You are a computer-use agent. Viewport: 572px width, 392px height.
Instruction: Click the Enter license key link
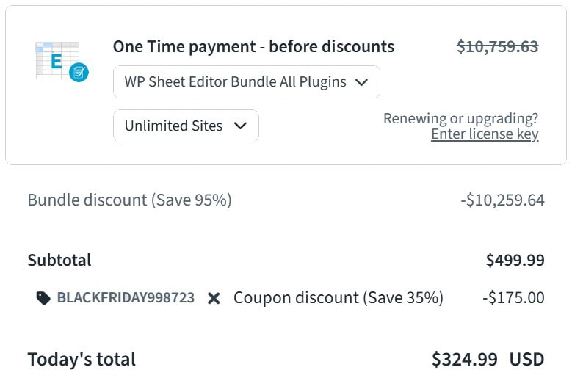pos(485,134)
